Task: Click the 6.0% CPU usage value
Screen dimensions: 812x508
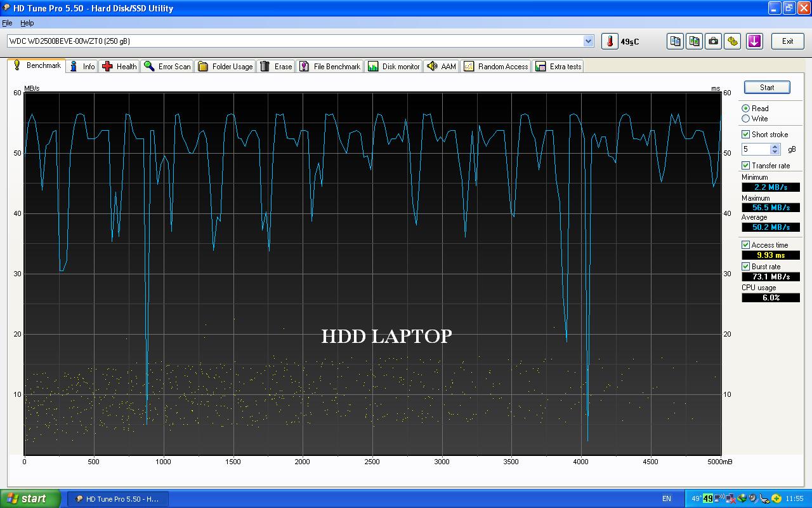Action: pyautogui.click(x=771, y=298)
